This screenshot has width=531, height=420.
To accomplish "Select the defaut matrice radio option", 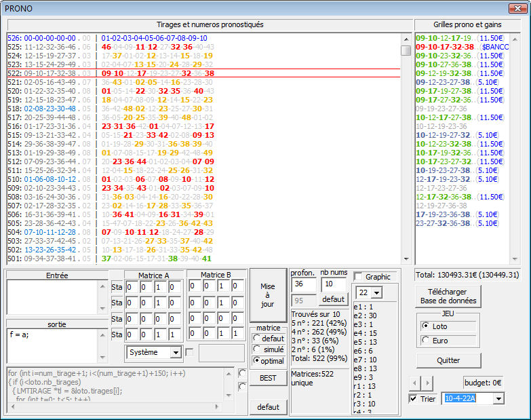I will point(258,338).
